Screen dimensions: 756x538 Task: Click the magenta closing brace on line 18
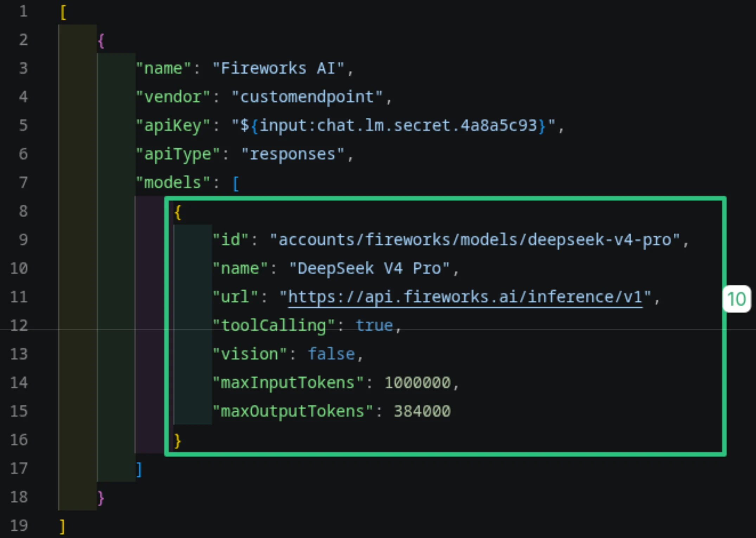click(101, 498)
